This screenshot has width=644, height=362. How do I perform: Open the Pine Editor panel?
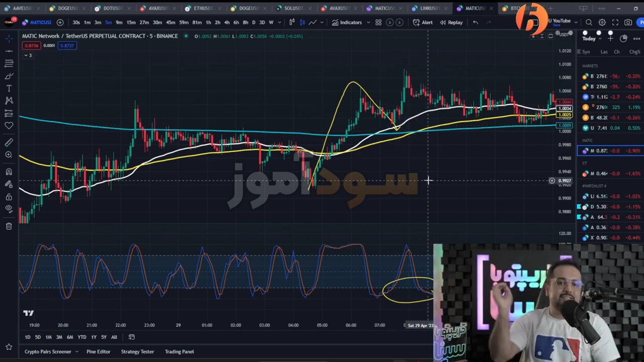click(x=98, y=351)
